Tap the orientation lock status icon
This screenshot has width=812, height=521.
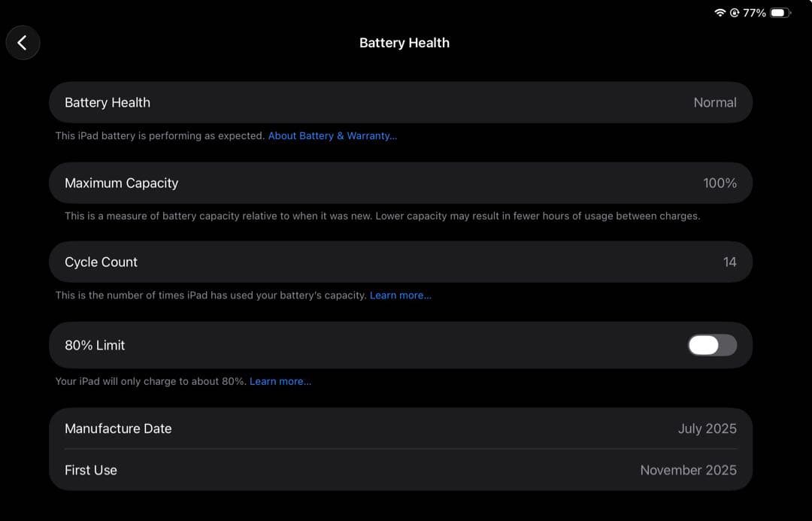[x=735, y=13]
